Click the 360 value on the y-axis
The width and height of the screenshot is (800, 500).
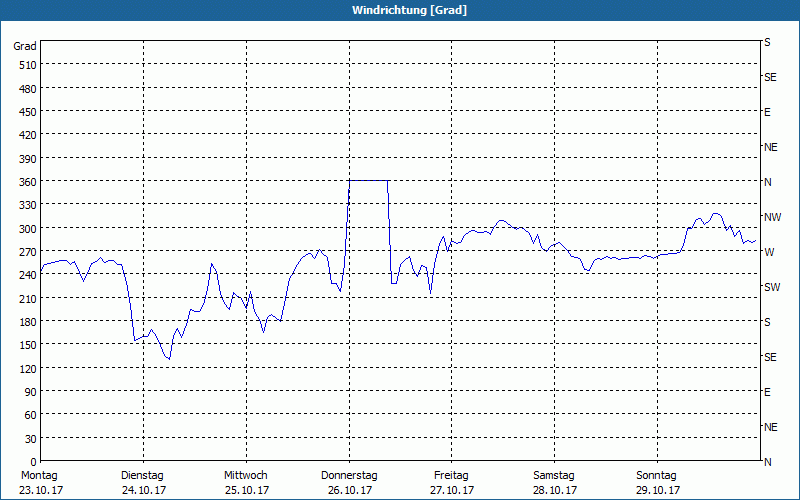pyautogui.click(x=27, y=182)
